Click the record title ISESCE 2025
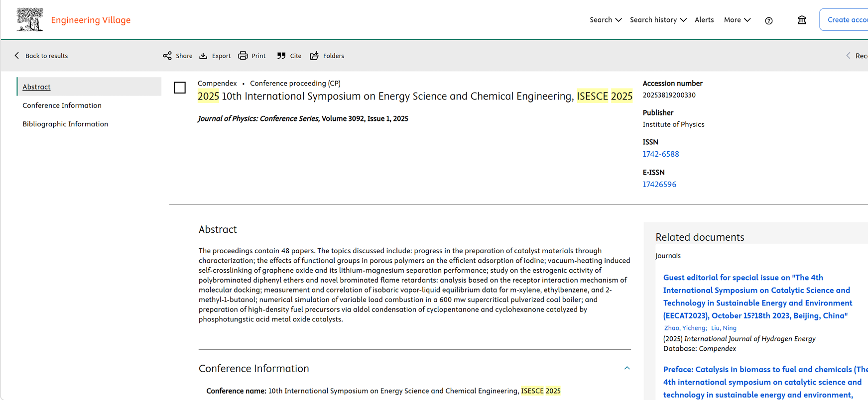The image size is (868, 400). [x=415, y=96]
